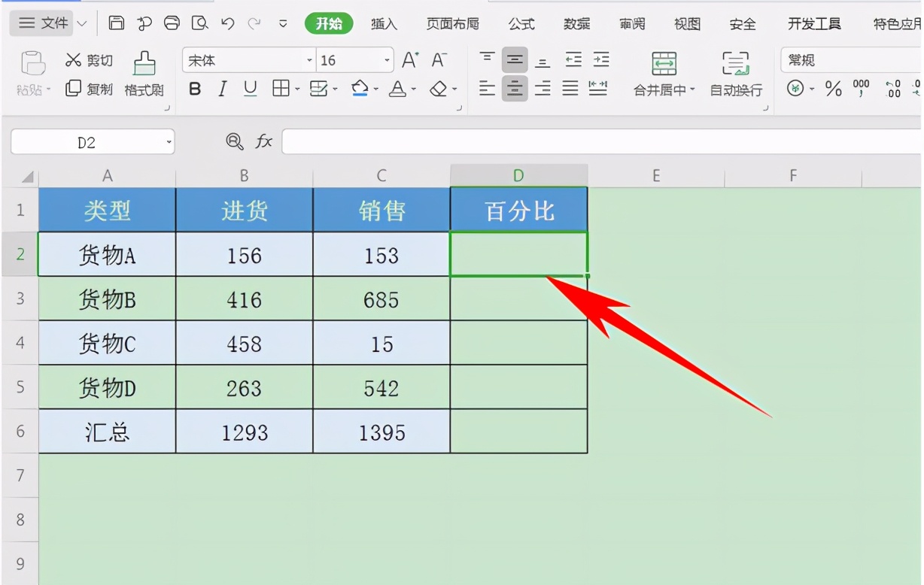
Task: Select the Format Painter (格式刷) tool
Action: [144, 74]
